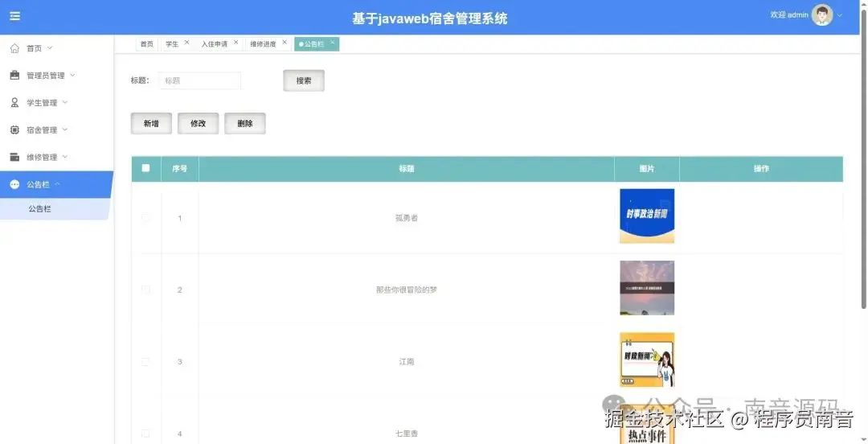The height and width of the screenshot is (444, 868).
Task: Click the 欢迎 admin text
Action: [x=789, y=15]
